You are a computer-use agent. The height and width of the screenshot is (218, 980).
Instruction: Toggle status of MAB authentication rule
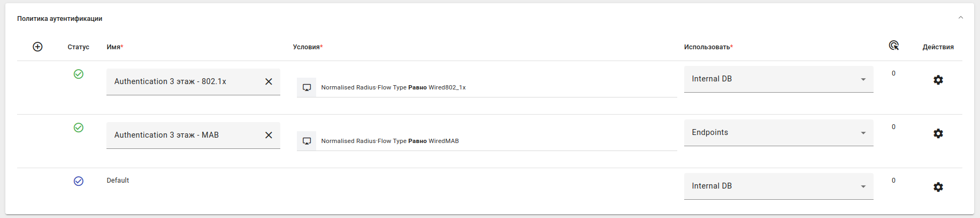point(79,127)
